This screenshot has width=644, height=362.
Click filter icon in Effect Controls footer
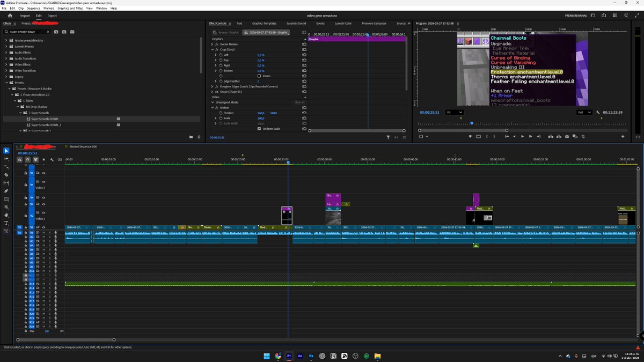click(x=389, y=137)
